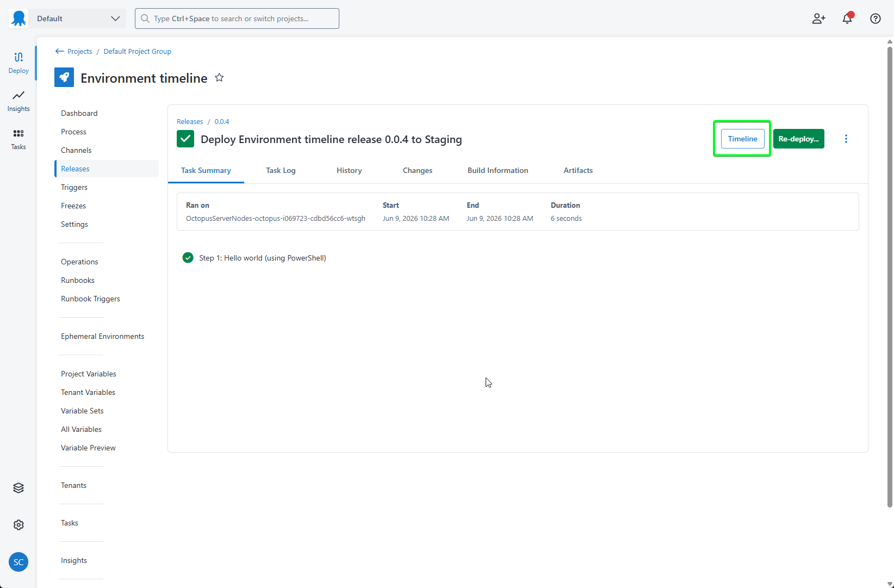
Task: Switch to the Task Summary tab
Action: (x=206, y=170)
